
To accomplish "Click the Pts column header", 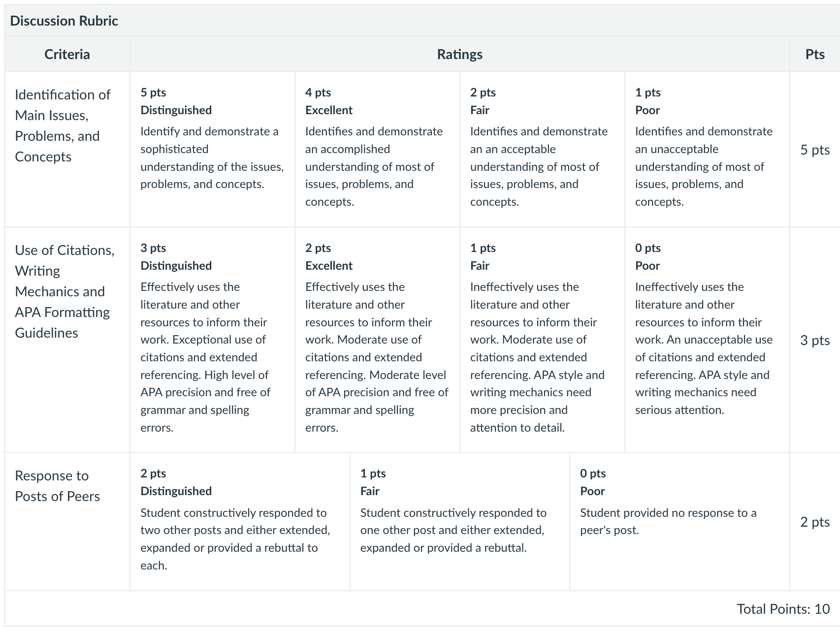I will (x=815, y=54).
